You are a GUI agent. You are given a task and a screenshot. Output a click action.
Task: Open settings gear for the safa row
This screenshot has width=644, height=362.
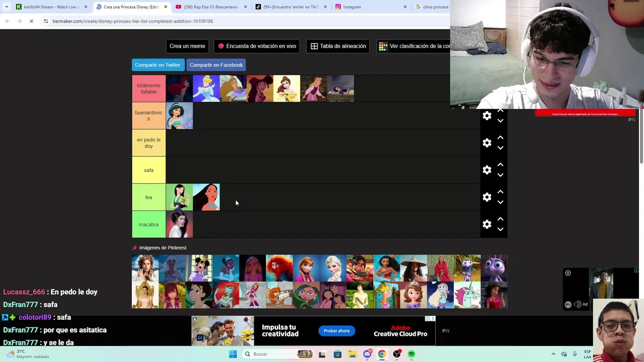pos(487,170)
